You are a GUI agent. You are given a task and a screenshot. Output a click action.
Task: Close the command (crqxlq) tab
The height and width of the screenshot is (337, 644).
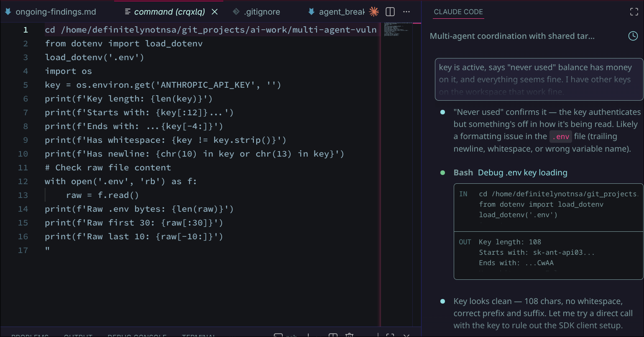[215, 12]
